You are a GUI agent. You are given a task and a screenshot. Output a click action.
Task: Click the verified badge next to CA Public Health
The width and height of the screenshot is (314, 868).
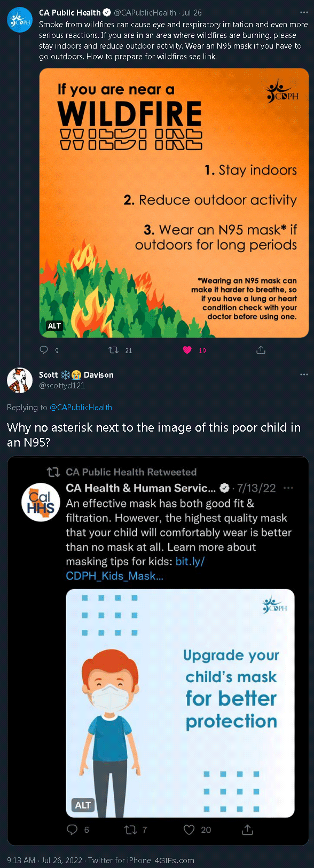click(108, 12)
